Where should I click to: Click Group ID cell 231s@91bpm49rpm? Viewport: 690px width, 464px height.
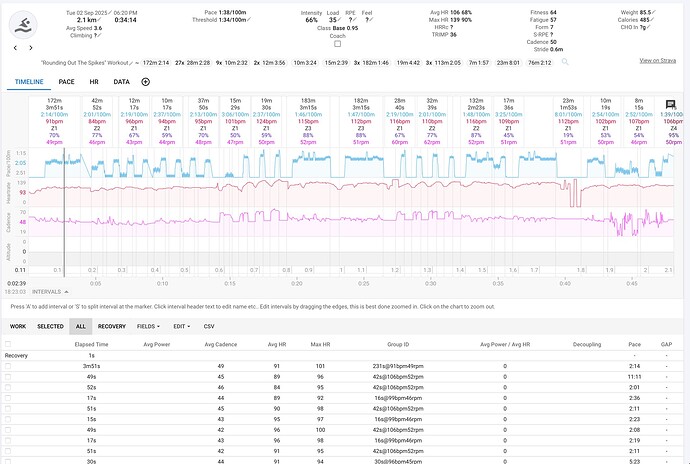[398, 366]
